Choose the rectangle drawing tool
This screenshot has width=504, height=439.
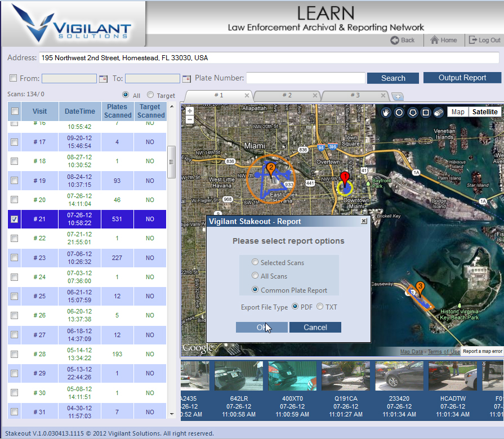[x=426, y=112]
